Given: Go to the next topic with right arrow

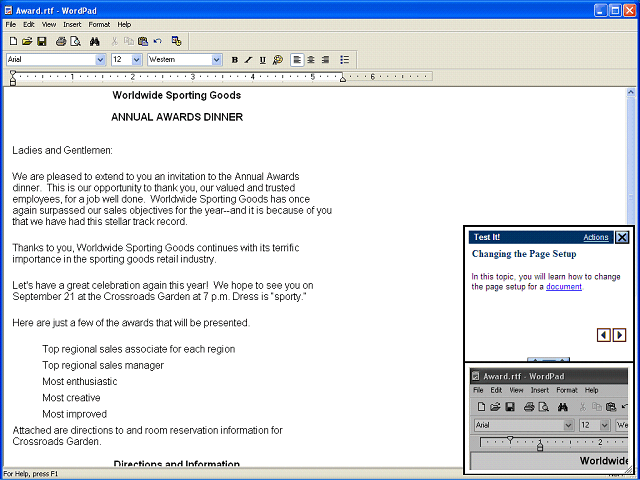Looking at the screenshot, I should tap(619, 335).
